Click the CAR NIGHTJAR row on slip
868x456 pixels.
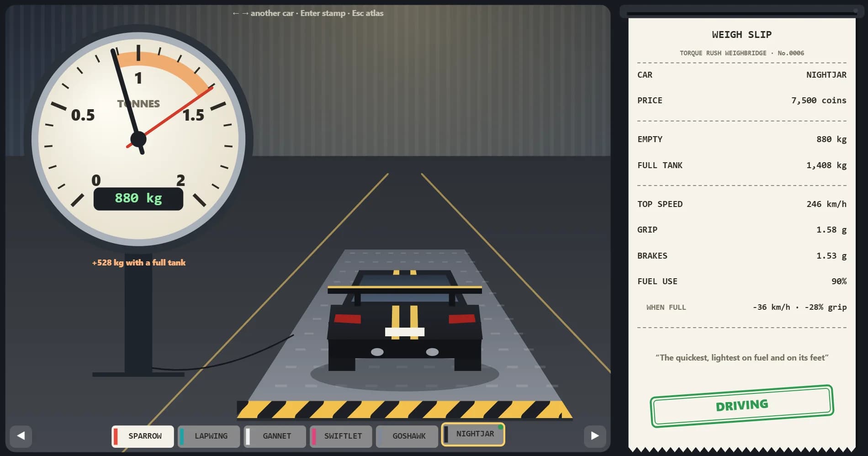tap(742, 75)
